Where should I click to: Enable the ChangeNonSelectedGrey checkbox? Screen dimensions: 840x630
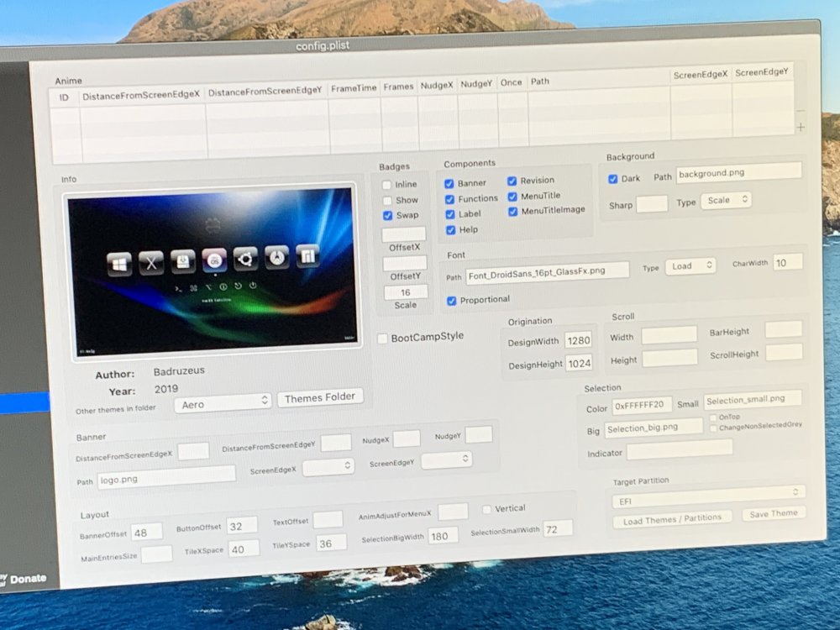coord(713,428)
